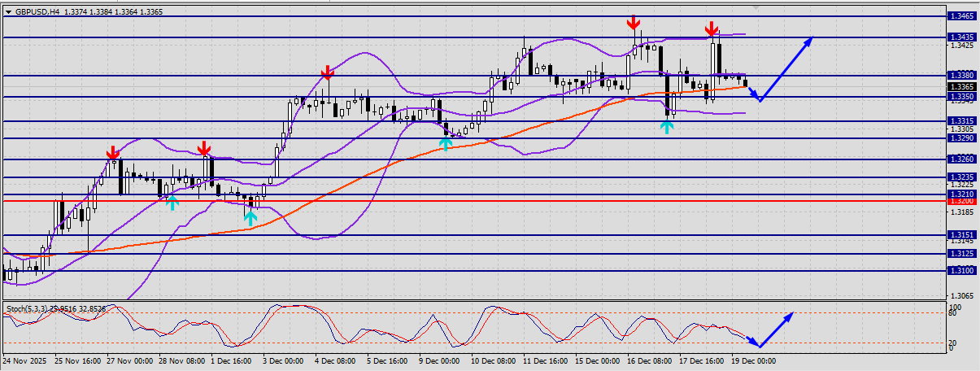Select the 1.3235 price level label
Viewport: 980px width, 371px height.
962,177
